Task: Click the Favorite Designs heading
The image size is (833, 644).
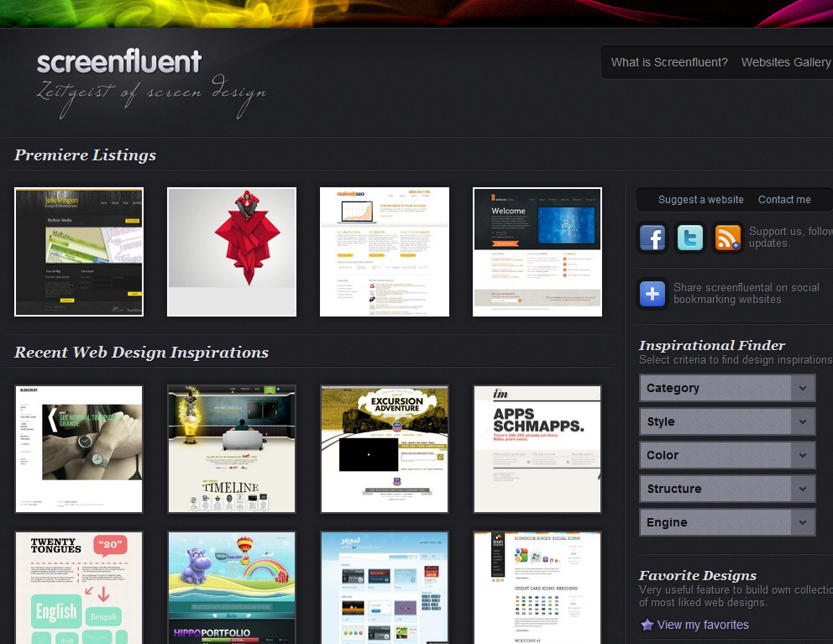Action: click(698, 575)
